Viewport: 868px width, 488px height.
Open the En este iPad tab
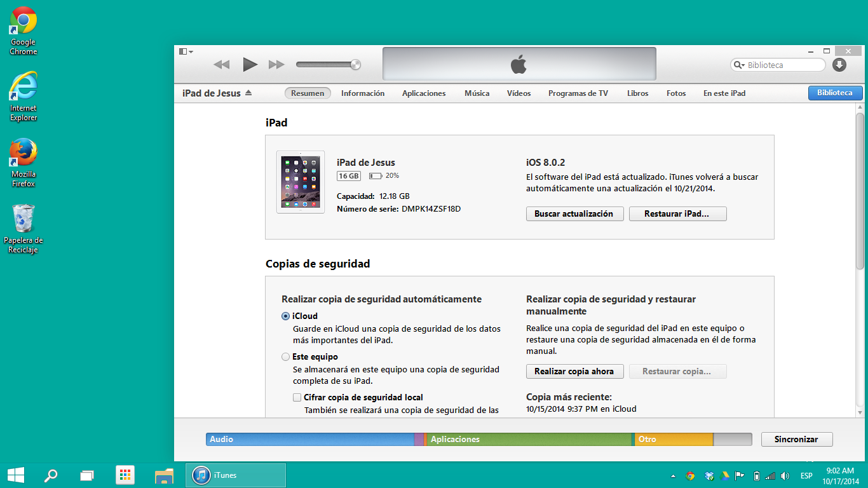(x=724, y=93)
